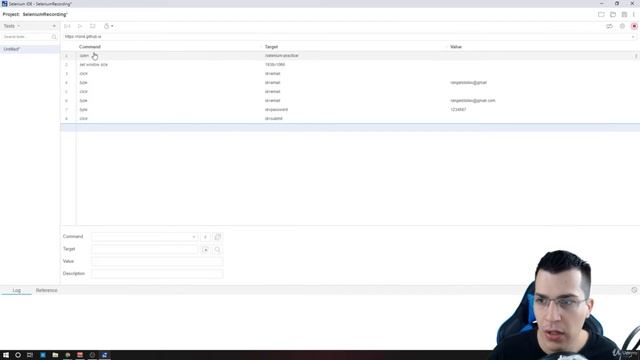This screenshot has height=360, width=640.
Task: Click the window size target value cell
Action: coord(275,64)
